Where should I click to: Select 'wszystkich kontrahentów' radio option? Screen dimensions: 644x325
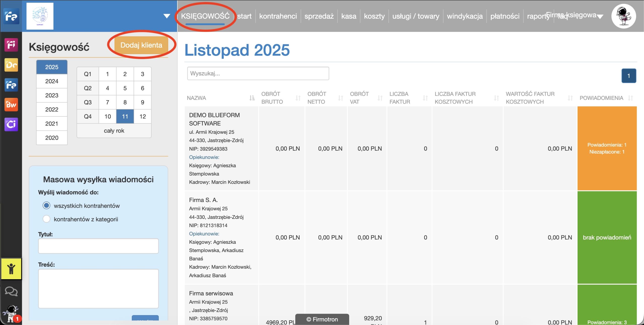pos(47,206)
